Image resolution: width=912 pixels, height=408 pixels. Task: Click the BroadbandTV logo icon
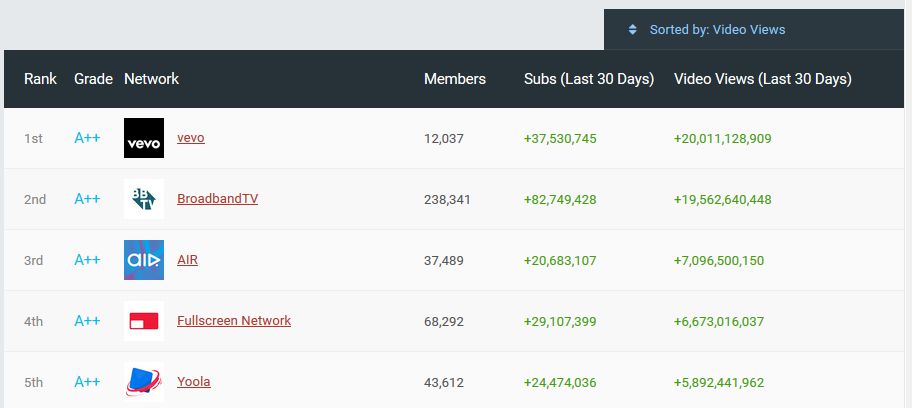point(144,199)
